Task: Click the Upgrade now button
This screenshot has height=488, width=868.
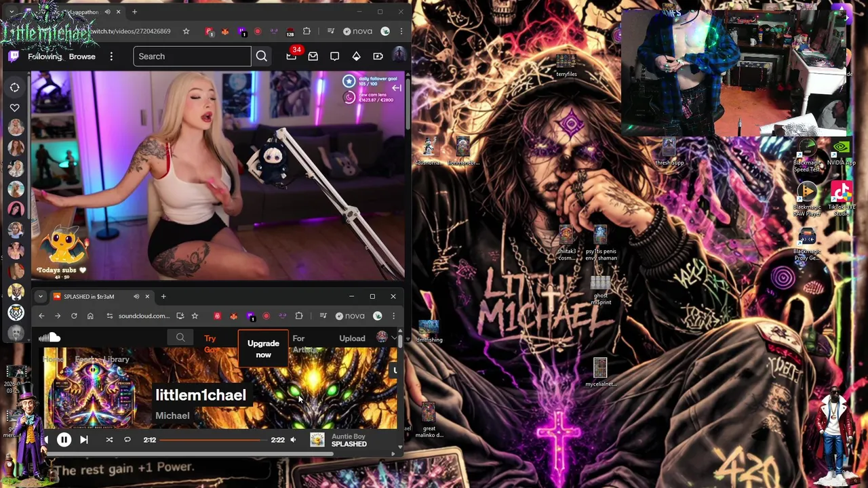Action: click(x=263, y=348)
